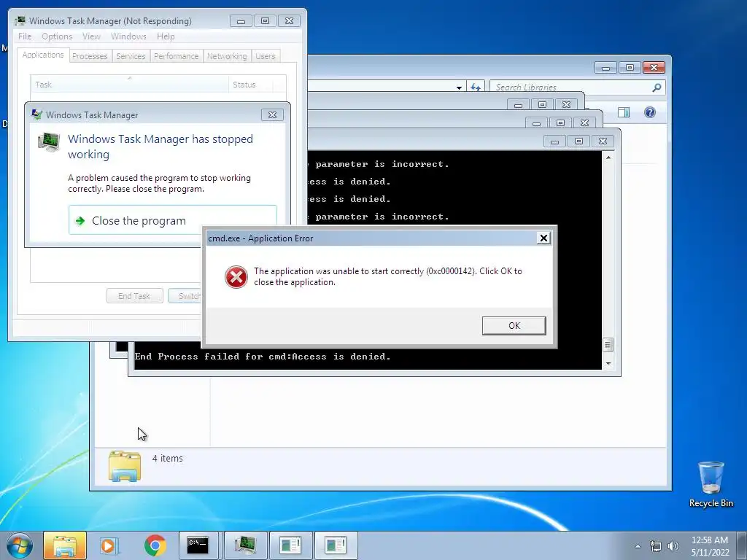Open the View menu in Task Manager

pos(91,36)
